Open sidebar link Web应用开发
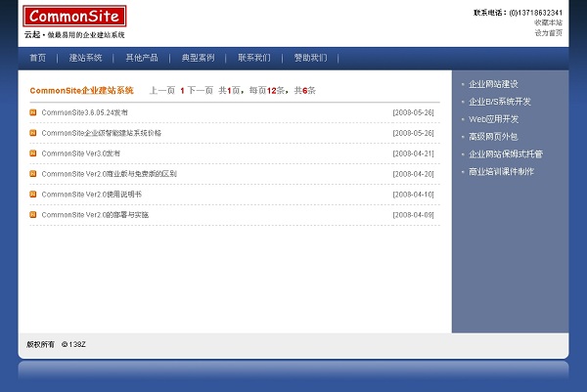The height and width of the screenshot is (392, 587). point(494,119)
